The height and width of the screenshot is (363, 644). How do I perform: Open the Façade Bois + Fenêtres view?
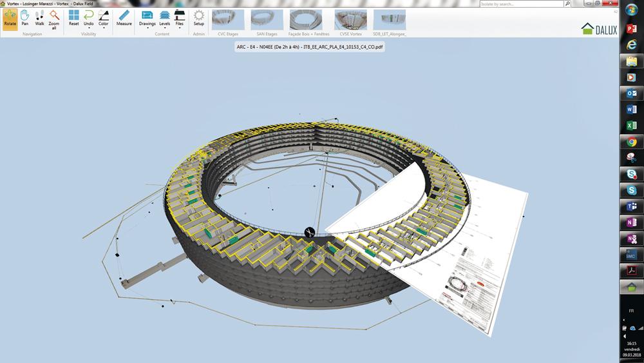tap(308, 23)
